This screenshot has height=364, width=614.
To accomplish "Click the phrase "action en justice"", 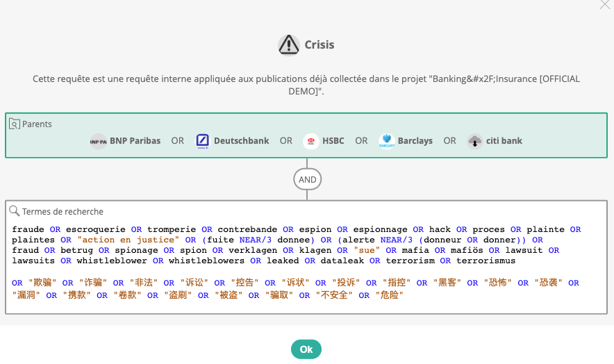I will [128, 240].
